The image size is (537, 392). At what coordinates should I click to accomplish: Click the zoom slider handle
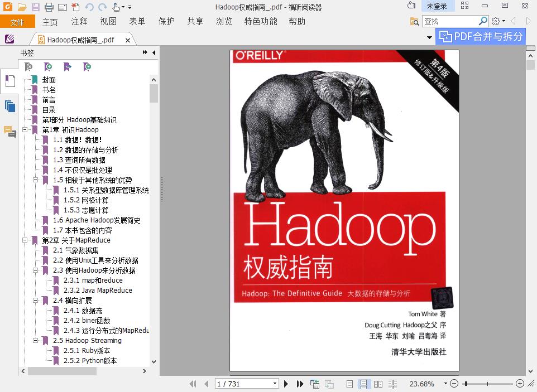[x=467, y=384]
